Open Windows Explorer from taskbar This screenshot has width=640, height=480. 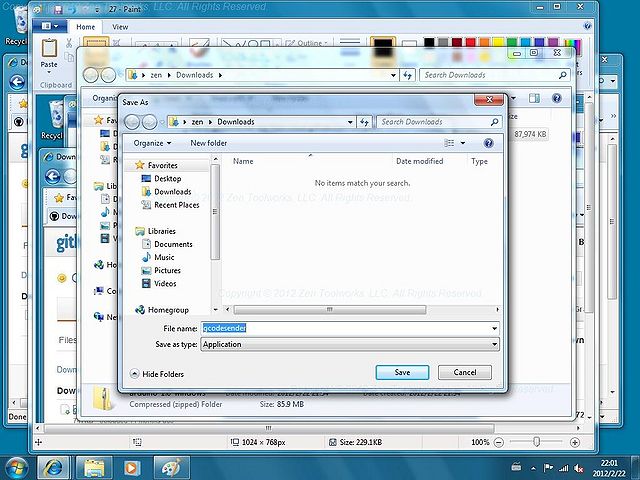pyautogui.click(x=93, y=468)
